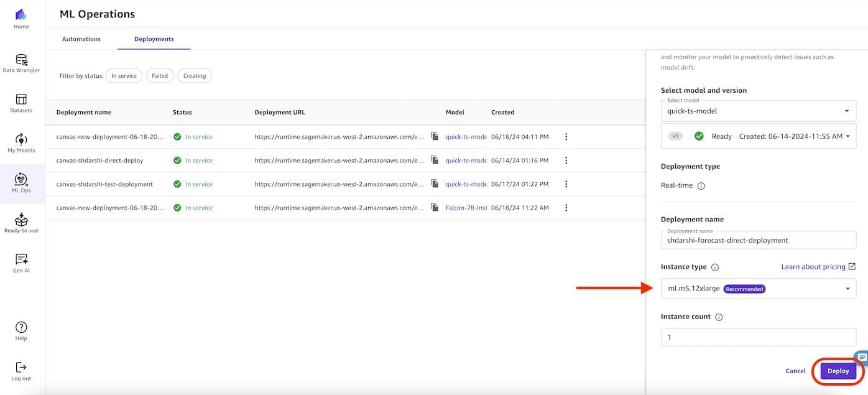Open the Datasets section
This screenshot has height=395, width=868.
point(21,103)
